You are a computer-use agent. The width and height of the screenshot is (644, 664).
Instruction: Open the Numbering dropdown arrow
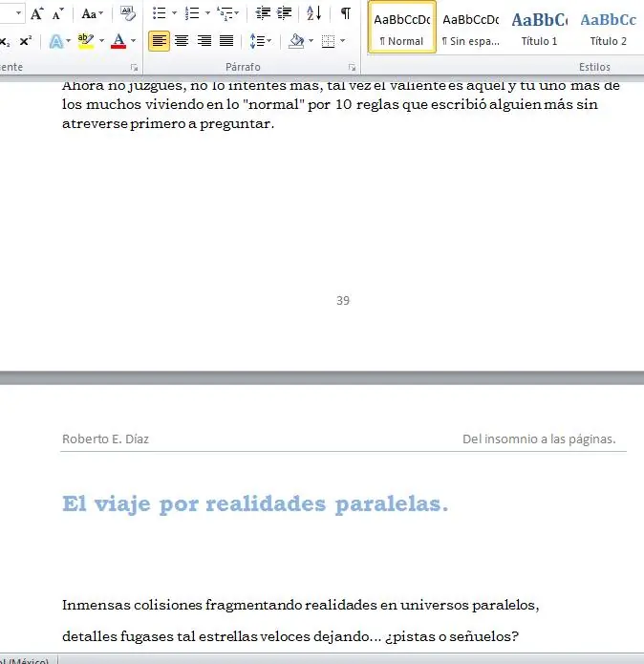coord(207,13)
